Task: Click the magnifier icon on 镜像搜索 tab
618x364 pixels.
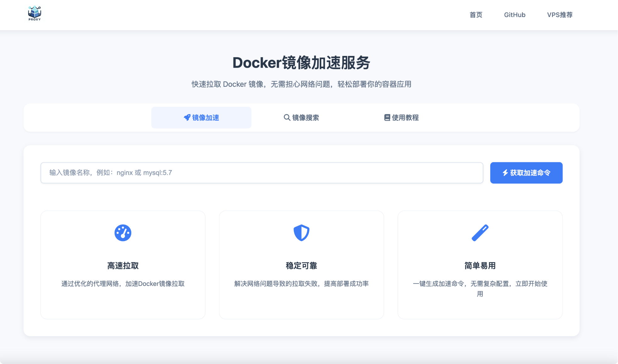Action: (287, 118)
